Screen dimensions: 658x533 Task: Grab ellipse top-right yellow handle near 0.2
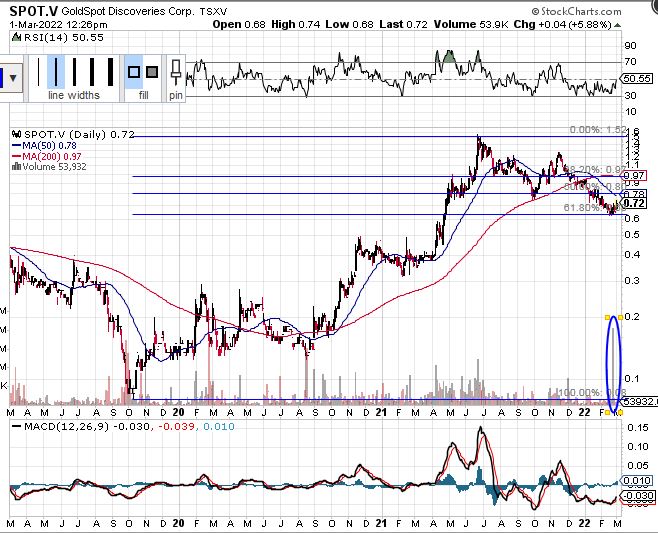[621, 317]
